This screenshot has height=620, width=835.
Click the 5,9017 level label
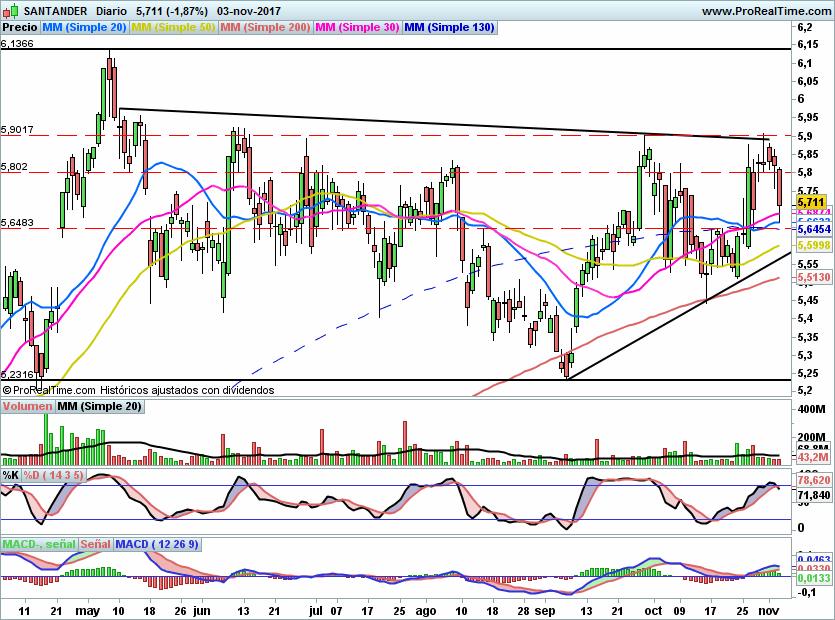17,129
